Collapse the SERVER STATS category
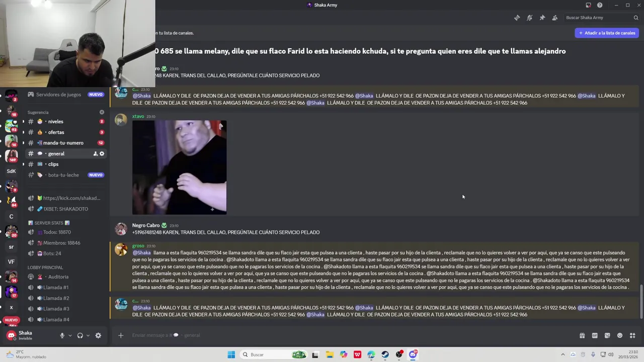Screen dimensions: 644x362 click(49, 223)
